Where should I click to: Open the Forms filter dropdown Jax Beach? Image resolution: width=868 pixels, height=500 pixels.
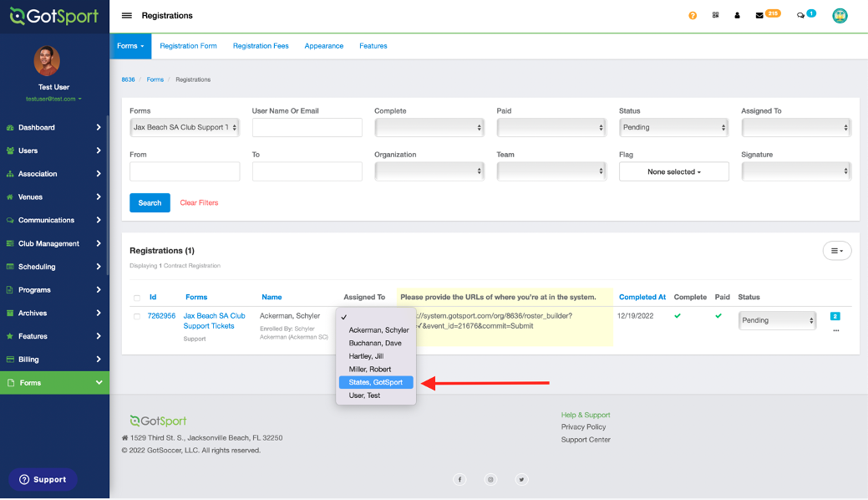click(185, 127)
